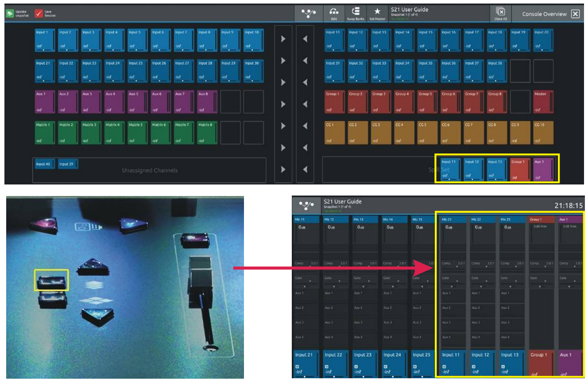Select Input 25 channel tile in lower mixer screen
588x384 pixels.
(424, 364)
